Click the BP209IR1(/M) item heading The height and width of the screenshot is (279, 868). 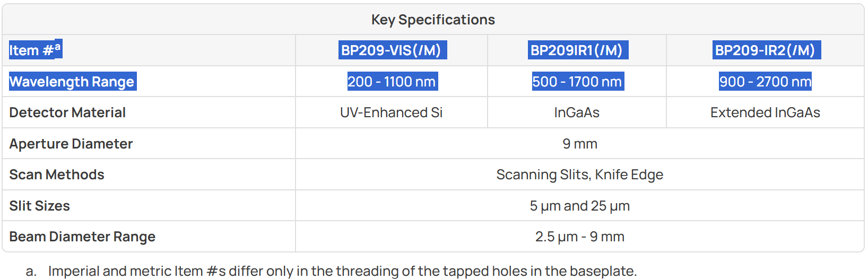point(576,50)
